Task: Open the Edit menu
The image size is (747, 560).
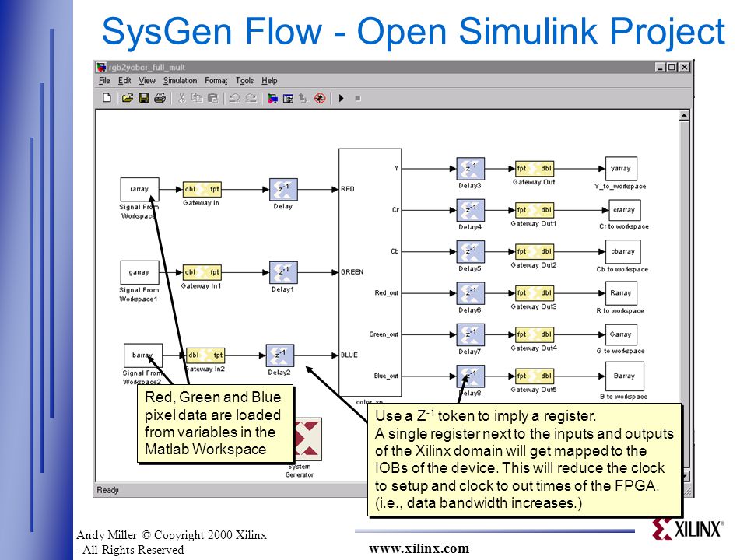Action: pos(124,80)
